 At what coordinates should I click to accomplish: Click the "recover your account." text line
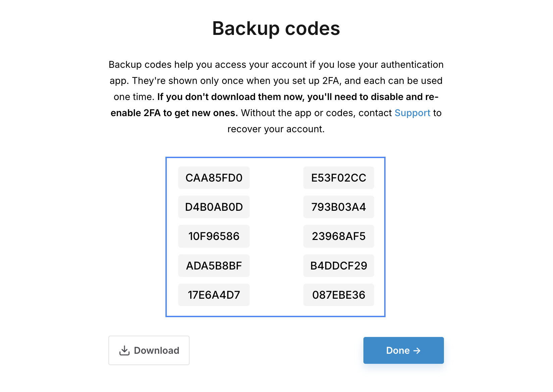coord(276,129)
